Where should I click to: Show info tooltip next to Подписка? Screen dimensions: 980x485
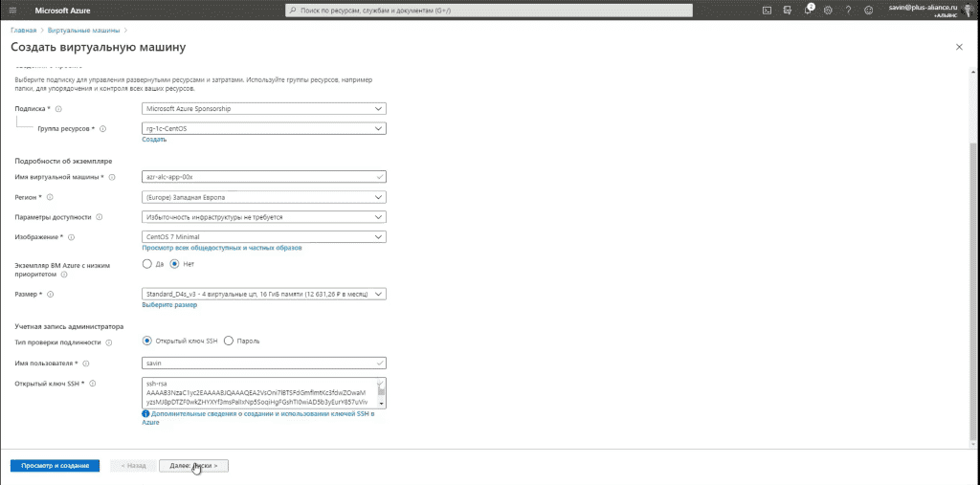point(58,109)
